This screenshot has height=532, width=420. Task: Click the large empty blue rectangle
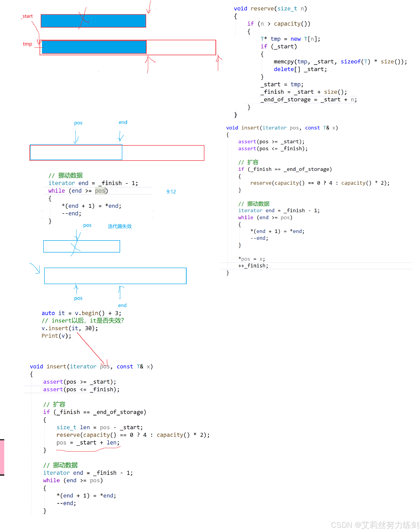tap(115, 276)
